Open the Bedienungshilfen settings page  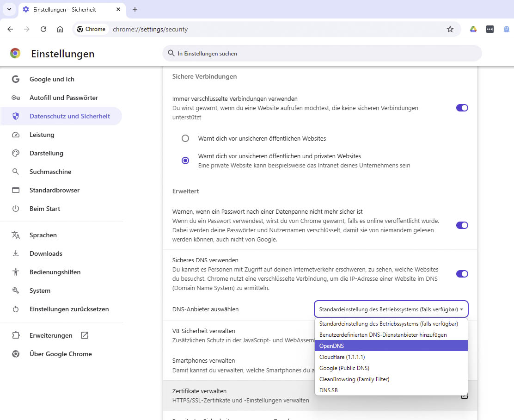(55, 272)
